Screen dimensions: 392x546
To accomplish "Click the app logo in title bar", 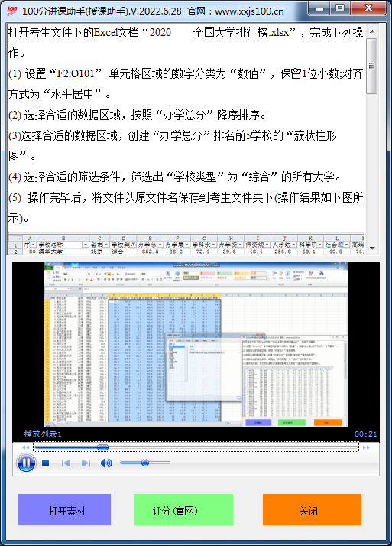I will (x=11, y=11).
